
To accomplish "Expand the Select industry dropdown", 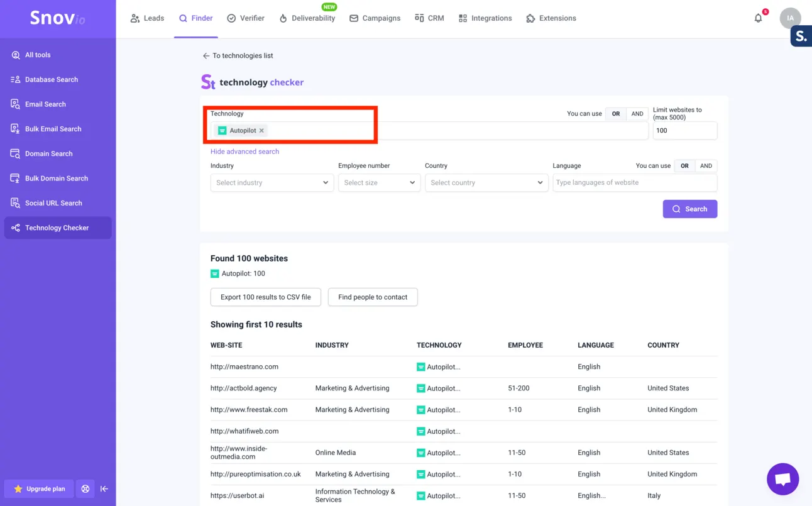I will (x=272, y=183).
